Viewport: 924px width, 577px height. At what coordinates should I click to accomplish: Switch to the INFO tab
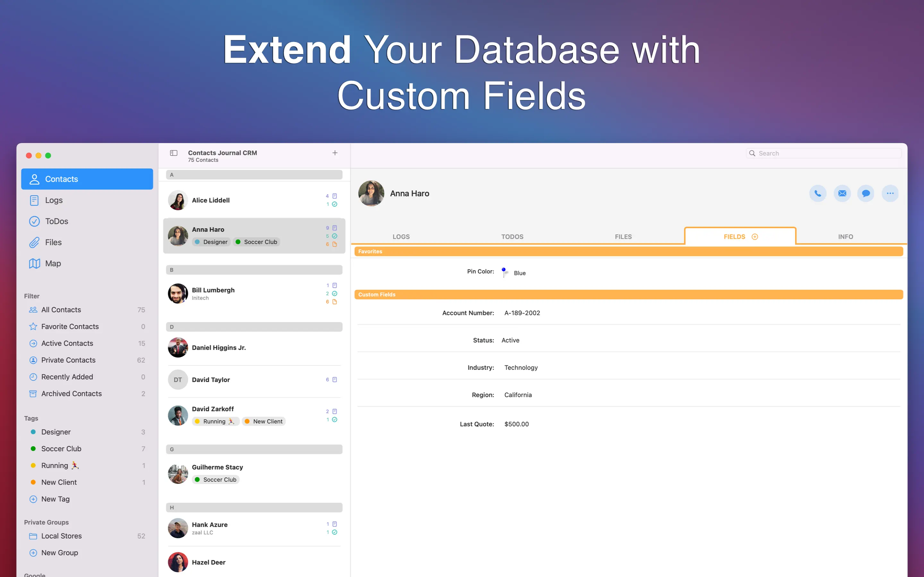(845, 237)
